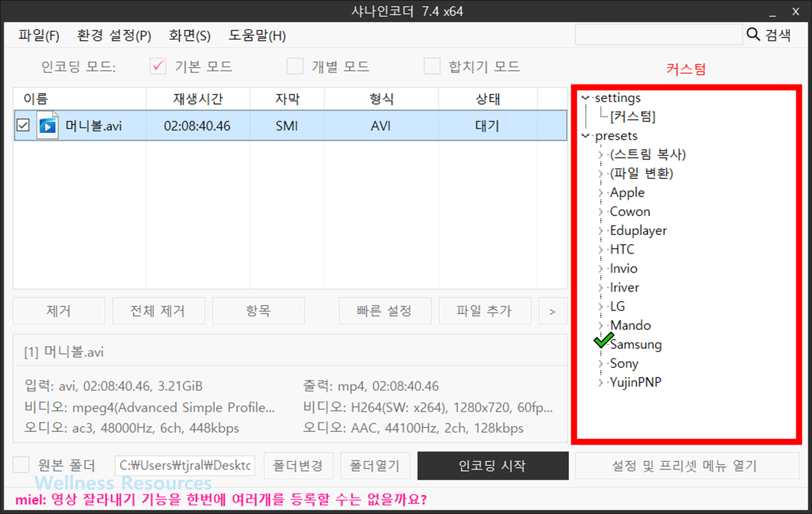Click the 폴더변경 button
Image resolution: width=812 pixels, height=514 pixels.
[x=298, y=465]
